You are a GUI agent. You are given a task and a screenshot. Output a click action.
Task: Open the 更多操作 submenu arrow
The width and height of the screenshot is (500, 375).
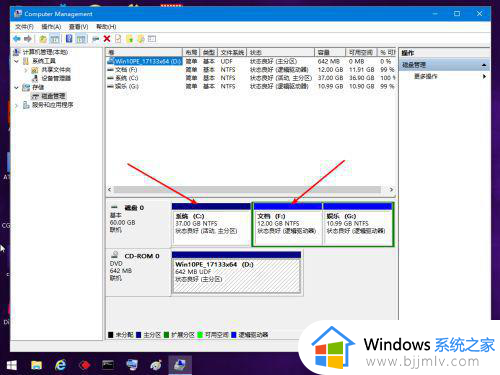(484, 76)
